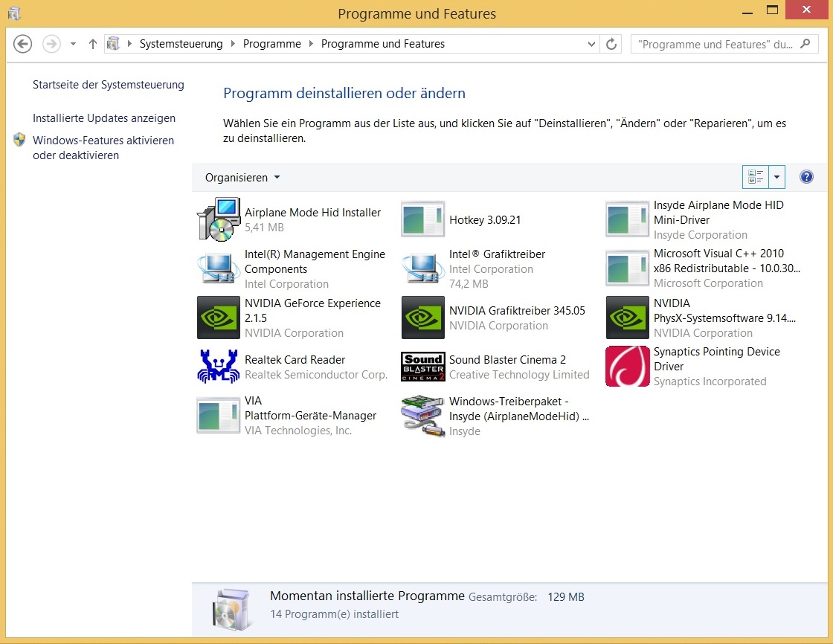The height and width of the screenshot is (644, 833).
Task: Select Insyde Airplane Mode HID Mini-Driver icon
Action: pyautogui.click(x=628, y=219)
